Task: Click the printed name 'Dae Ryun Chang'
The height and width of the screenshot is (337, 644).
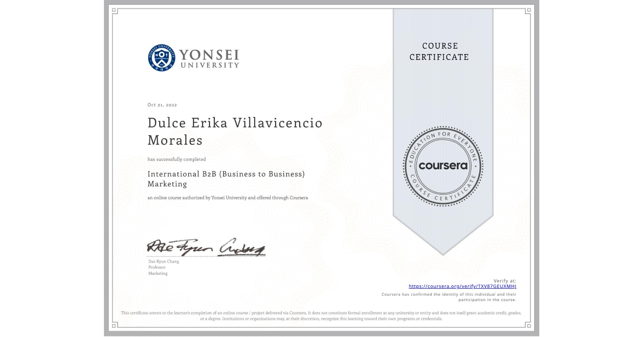Action: pyautogui.click(x=164, y=261)
